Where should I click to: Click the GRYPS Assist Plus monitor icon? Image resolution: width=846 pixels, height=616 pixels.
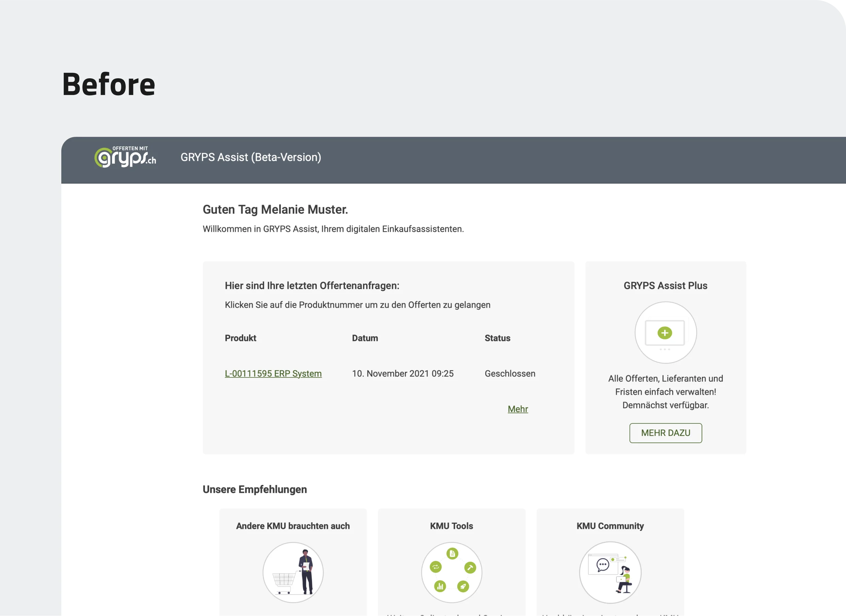click(x=665, y=333)
